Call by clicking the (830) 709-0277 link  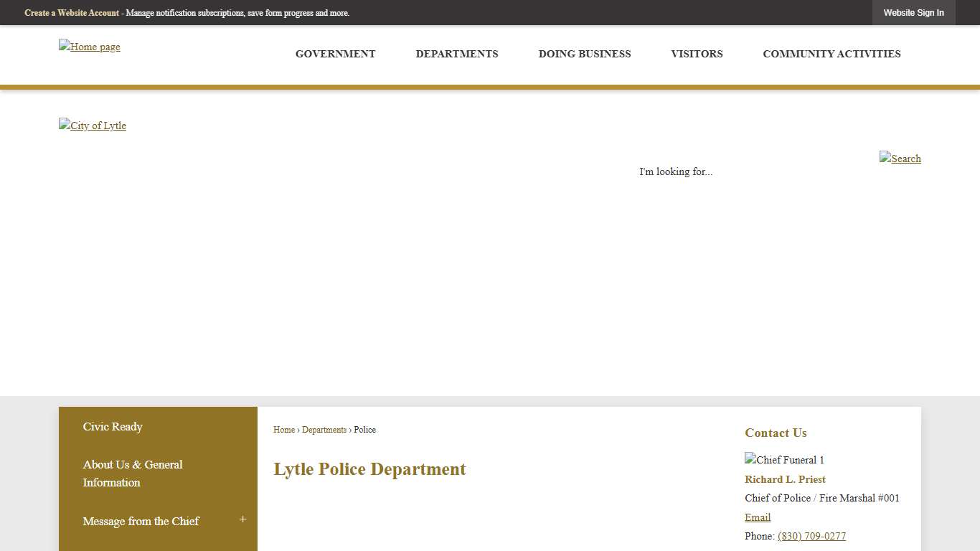point(811,536)
